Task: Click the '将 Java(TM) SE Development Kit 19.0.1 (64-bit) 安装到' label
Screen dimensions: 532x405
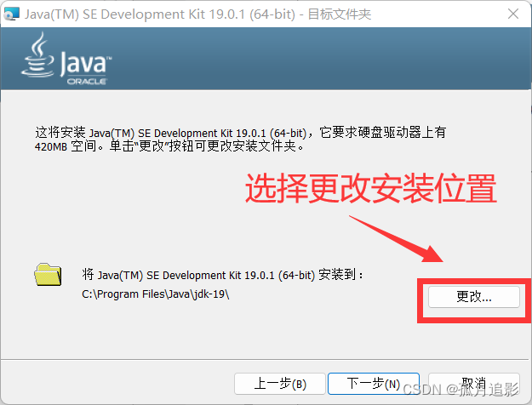Action: [x=222, y=275]
